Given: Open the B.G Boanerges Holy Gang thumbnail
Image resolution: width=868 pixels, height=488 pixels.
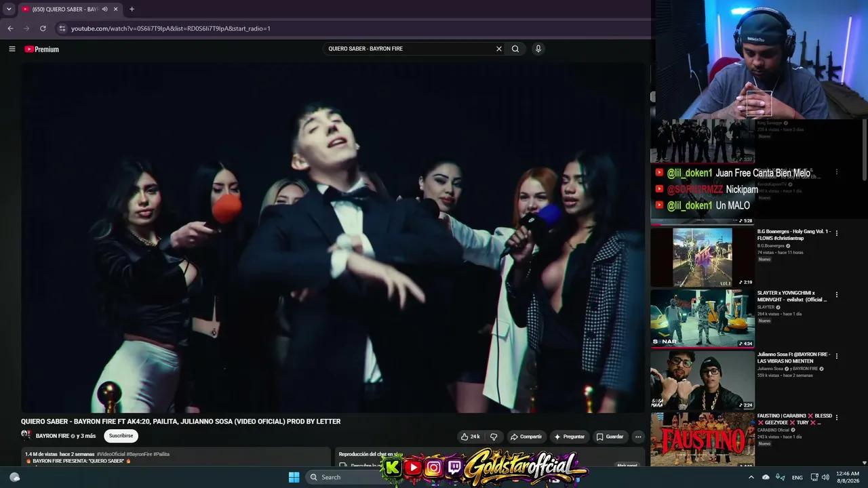Looking at the screenshot, I should pos(703,257).
